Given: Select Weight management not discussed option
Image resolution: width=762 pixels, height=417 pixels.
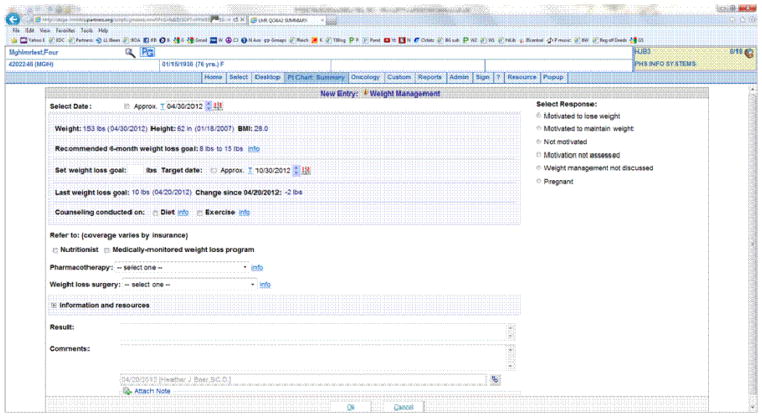Looking at the screenshot, I should pyautogui.click(x=538, y=168).
